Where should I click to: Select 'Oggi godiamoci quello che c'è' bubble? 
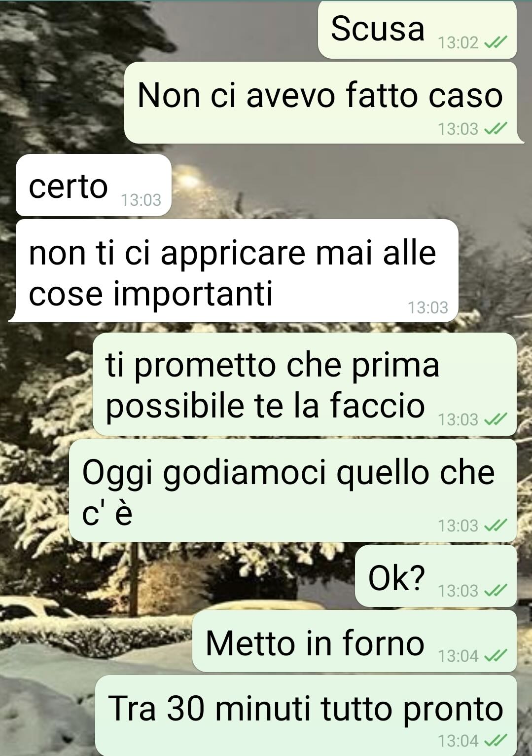(x=293, y=490)
